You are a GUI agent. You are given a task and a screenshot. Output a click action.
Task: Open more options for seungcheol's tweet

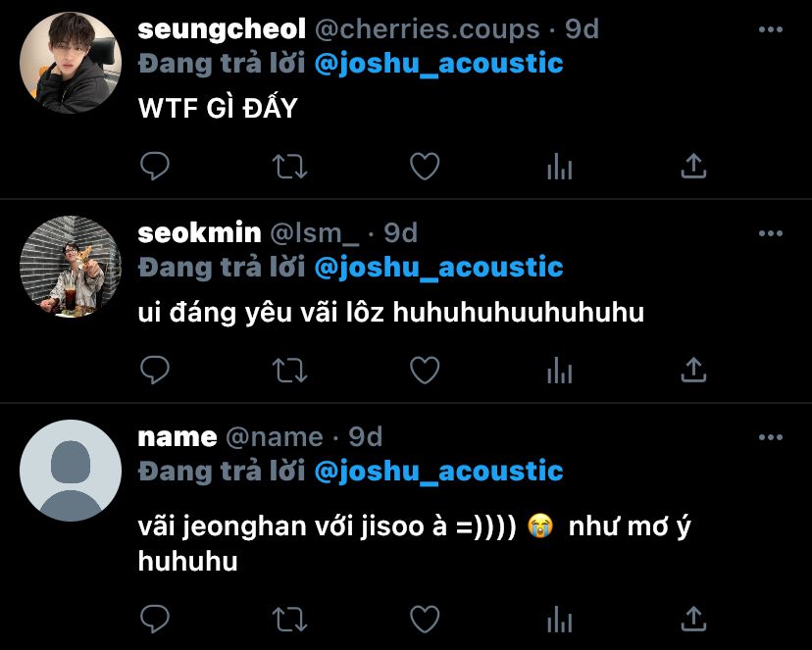tap(771, 29)
